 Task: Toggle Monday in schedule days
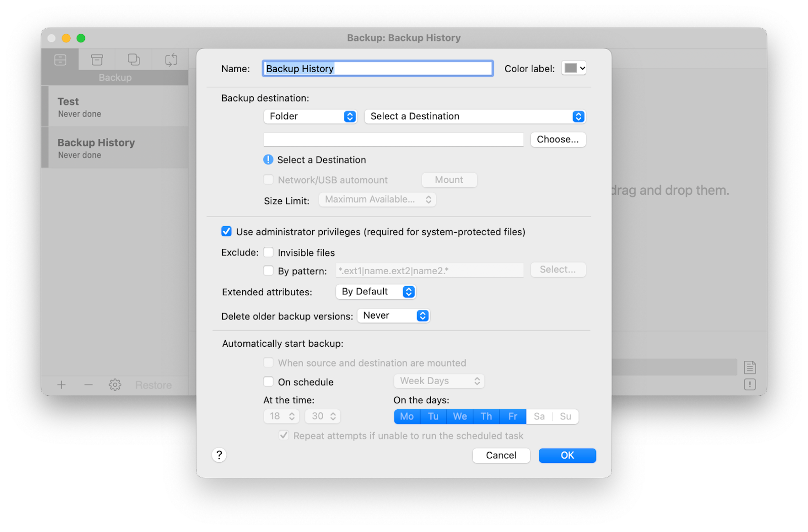[407, 416]
